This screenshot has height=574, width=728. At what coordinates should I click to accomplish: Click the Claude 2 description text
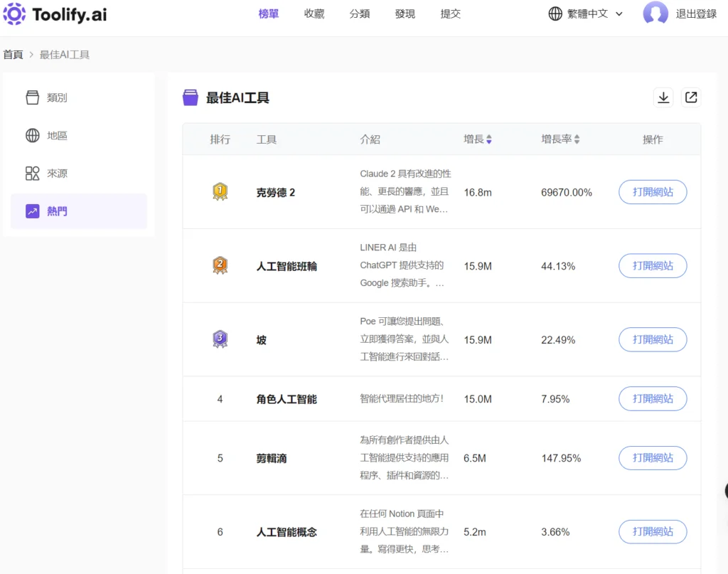pos(405,191)
